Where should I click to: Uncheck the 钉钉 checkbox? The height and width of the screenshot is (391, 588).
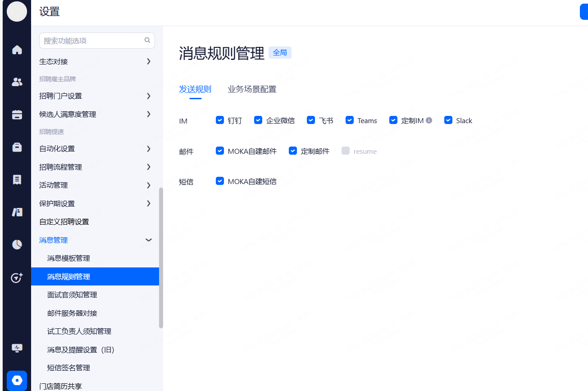(x=220, y=120)
